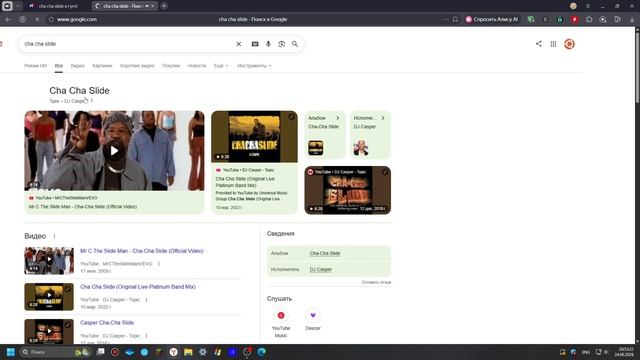Open the on-screen keyboard icon in search box
This screenshot has height=360, width=640.
pyautogui.click(x=255, y=44)
